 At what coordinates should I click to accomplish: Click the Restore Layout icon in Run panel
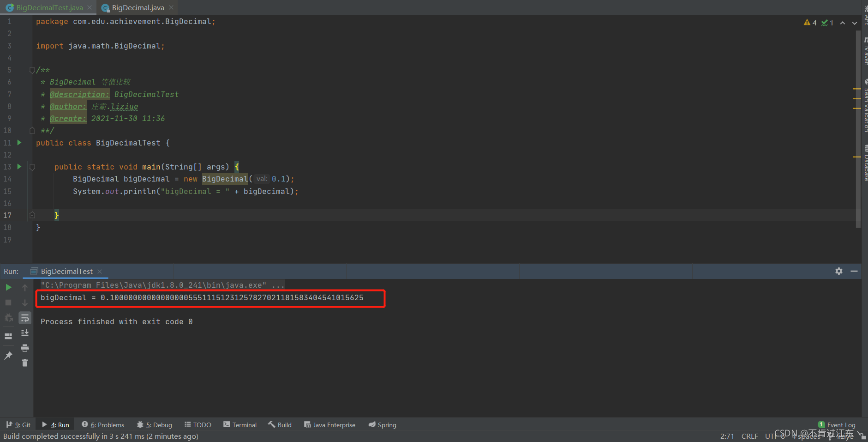click(8, 336)
